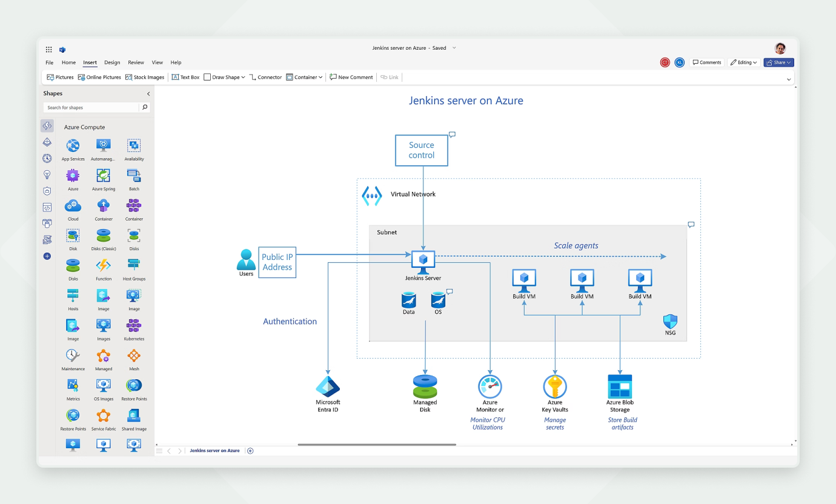Select the Source control box
836x504 pixels.
[x=422, y=150]
